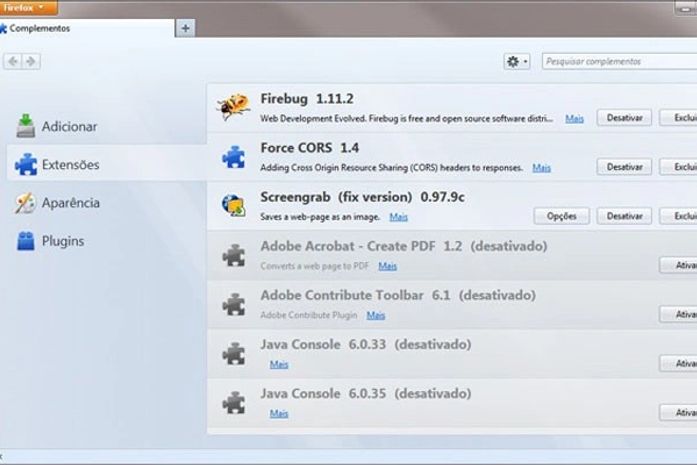Click the Adobe Contribute Toolbar icon
697x465 pixels.
[234, 303]
